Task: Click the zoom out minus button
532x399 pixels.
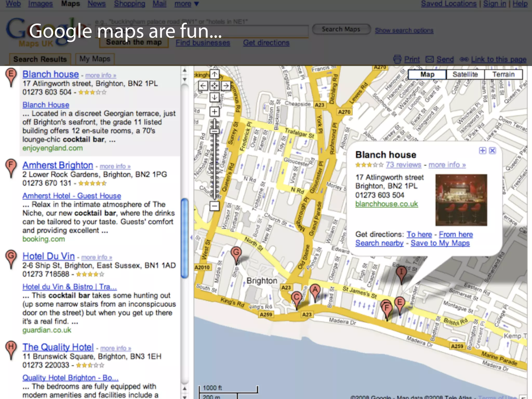Action: (x=214, y=206)
